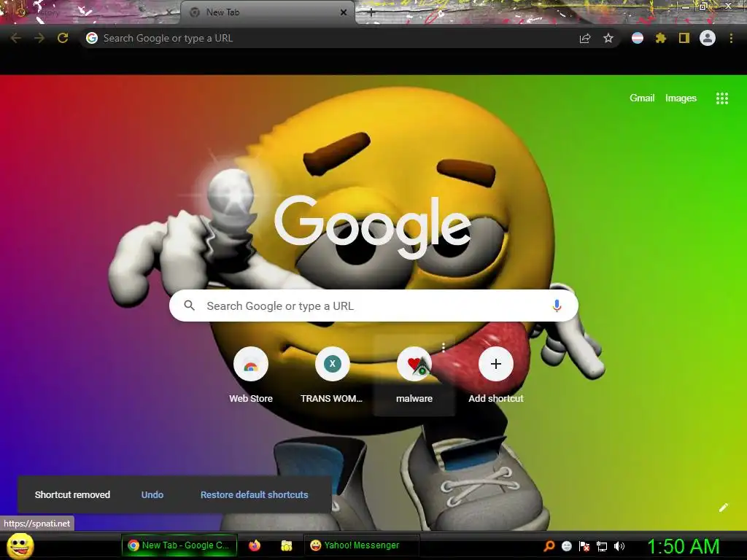Open the TRANS WOM... shortcut
747x560 pixels.
point(332,376)
